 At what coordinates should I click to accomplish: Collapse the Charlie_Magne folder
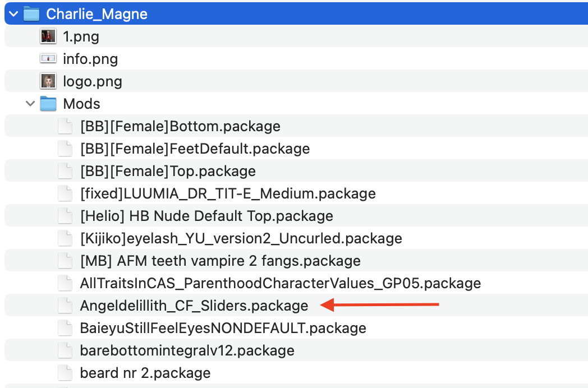[13, 14]
